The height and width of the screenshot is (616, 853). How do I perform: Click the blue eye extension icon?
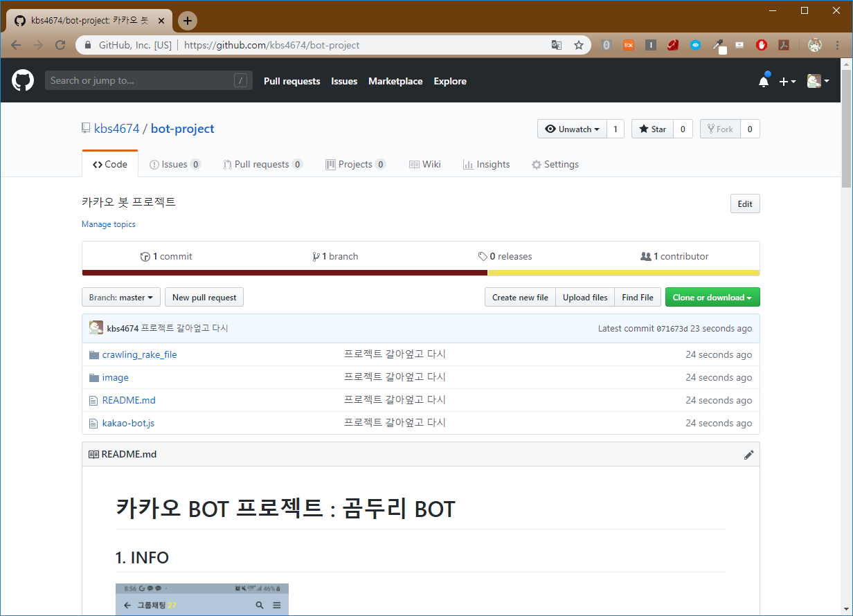point(695,45)
